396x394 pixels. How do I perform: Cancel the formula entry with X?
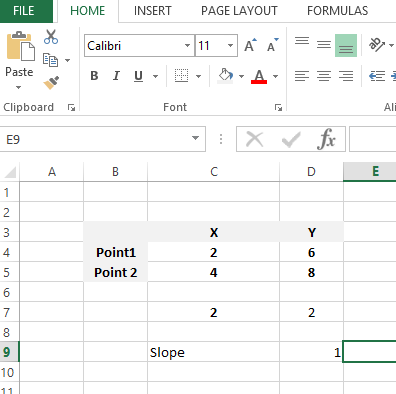(254, 139)
